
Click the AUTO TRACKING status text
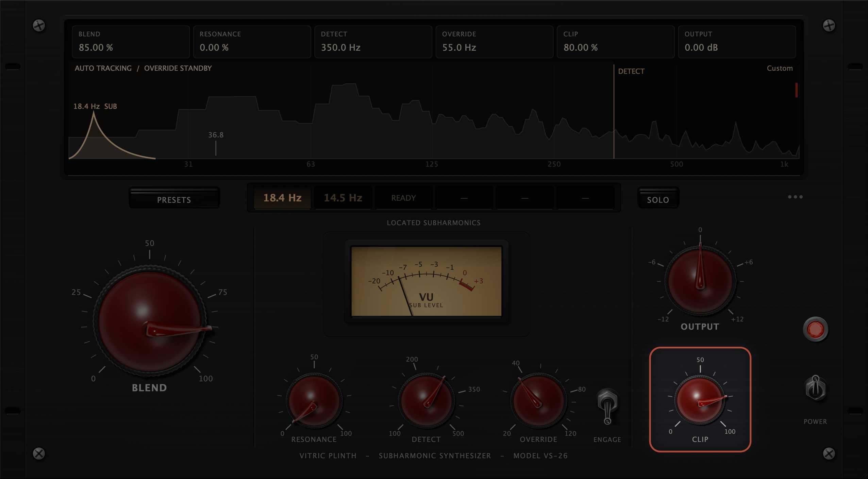(103, 68)
